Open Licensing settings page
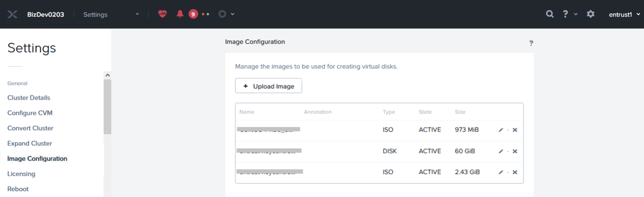644x197 pixels. click(21, 174)
